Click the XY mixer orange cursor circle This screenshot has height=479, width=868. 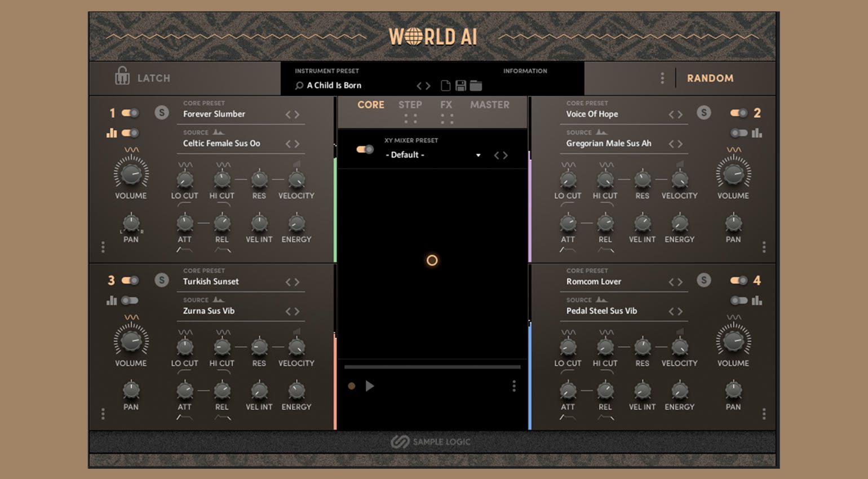click(x=432, y=260)
